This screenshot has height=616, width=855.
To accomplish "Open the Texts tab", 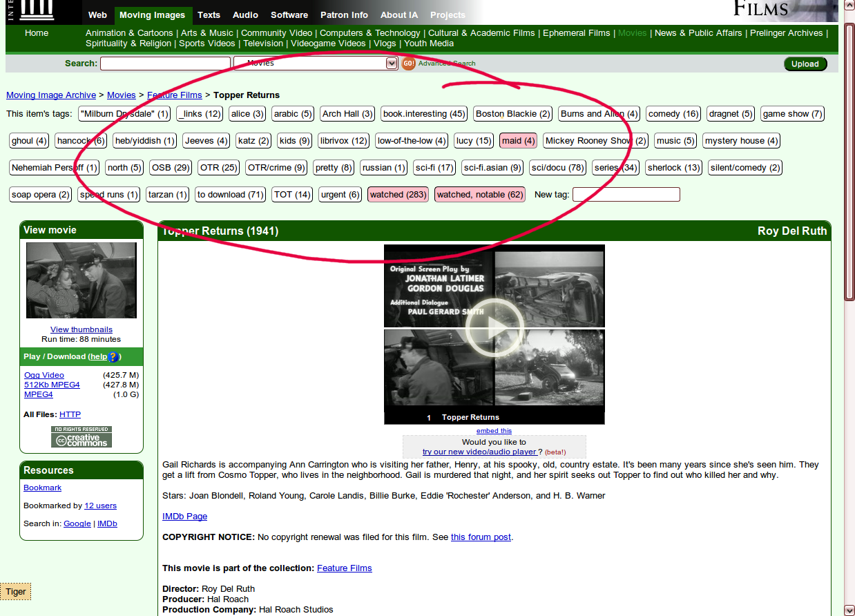I will tap(209, 15).
